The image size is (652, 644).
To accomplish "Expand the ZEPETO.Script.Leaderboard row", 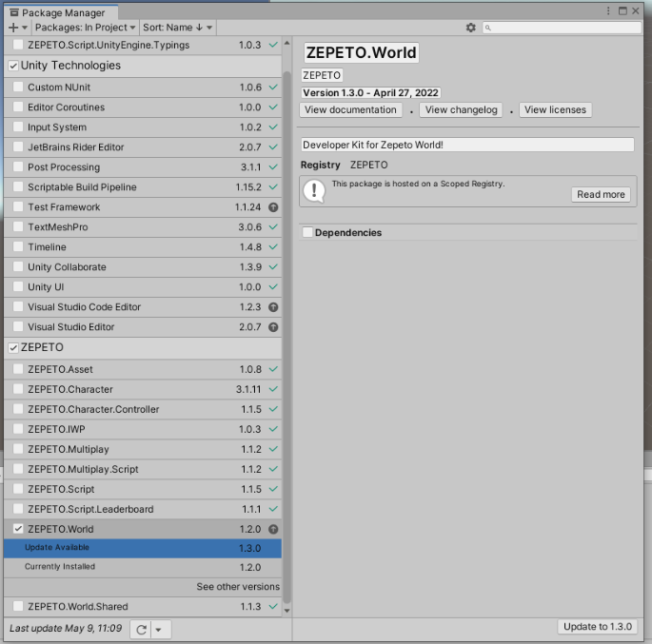I will [18, 509].
